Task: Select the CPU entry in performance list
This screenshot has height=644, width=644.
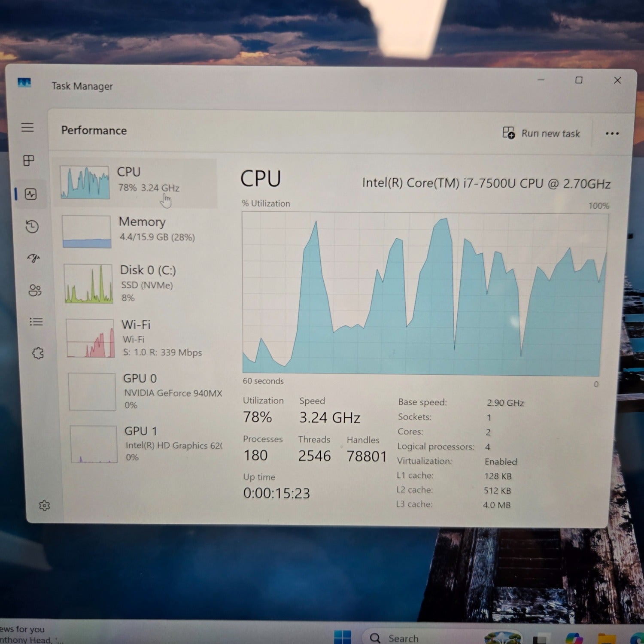Action: click(136, 183)
